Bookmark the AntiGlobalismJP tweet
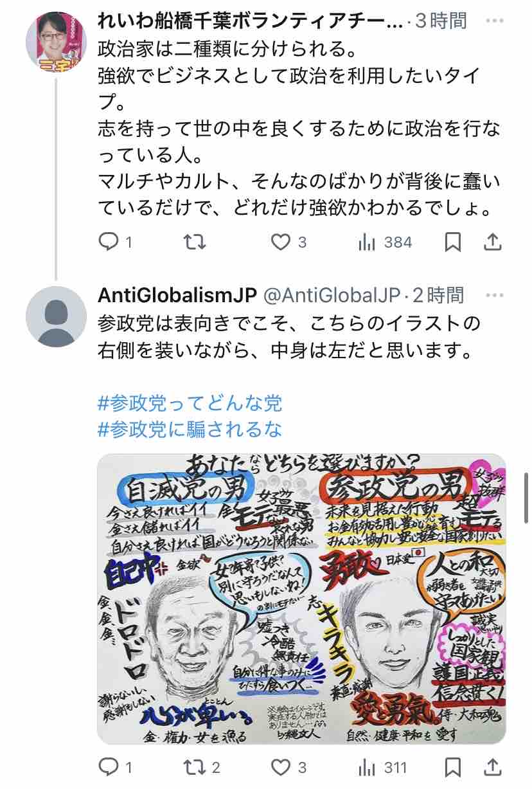The image size is (532, 789). [453, 766]
